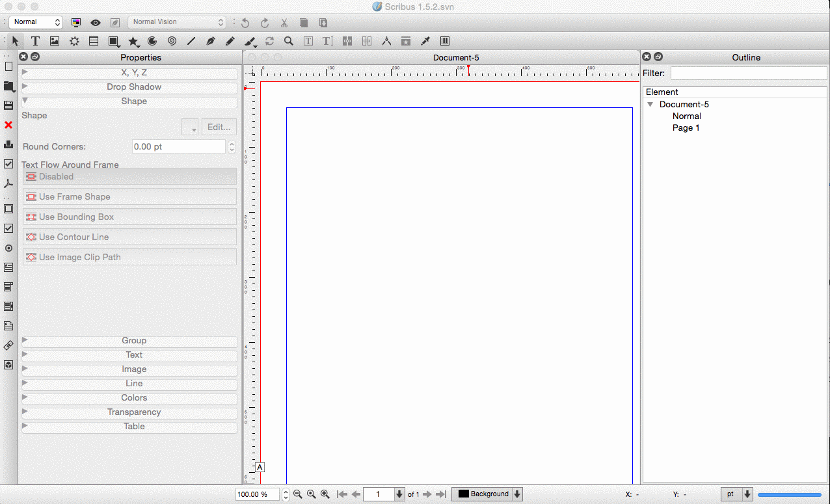The width and height of the screenshot is (830, 504).
Task: Pick the Bezier Curve pen tool
Action: (x=210, y=41)
